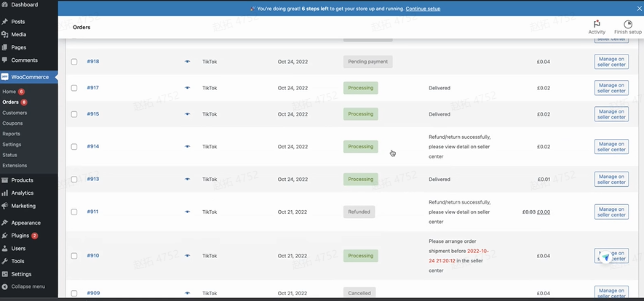644x301 pixels.
Task: Click Manage on seller center for order #917
Action: (x=611, y=88)
